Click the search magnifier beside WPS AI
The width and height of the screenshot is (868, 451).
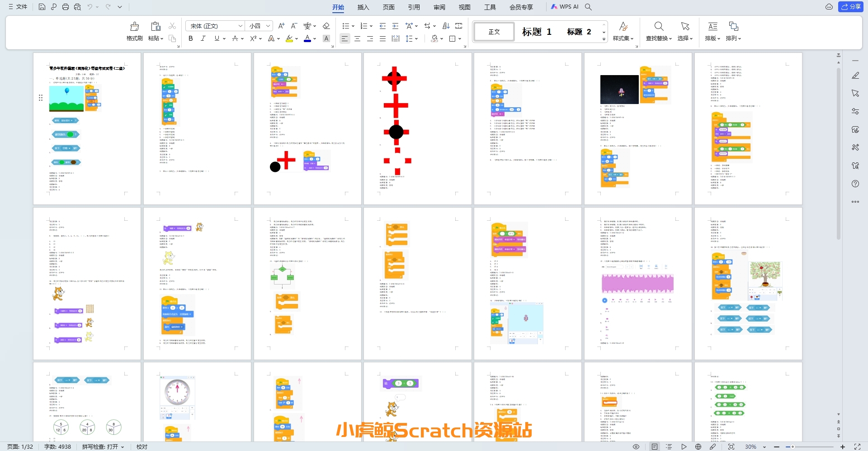[588, 7]
